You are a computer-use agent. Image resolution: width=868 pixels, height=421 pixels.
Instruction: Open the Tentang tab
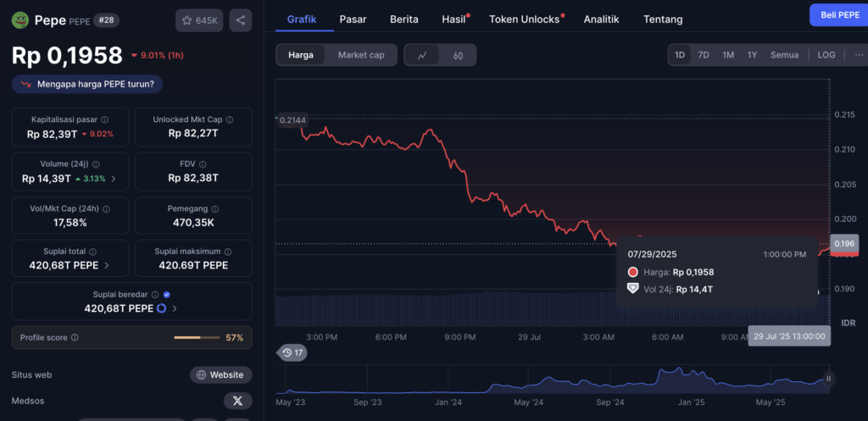pyautogui.click(x=663, y=19)
